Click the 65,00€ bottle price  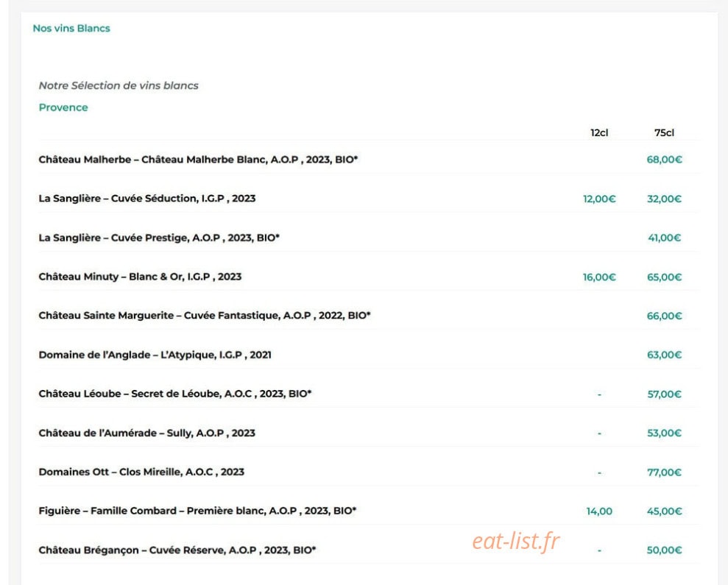[x=664, y=277]
